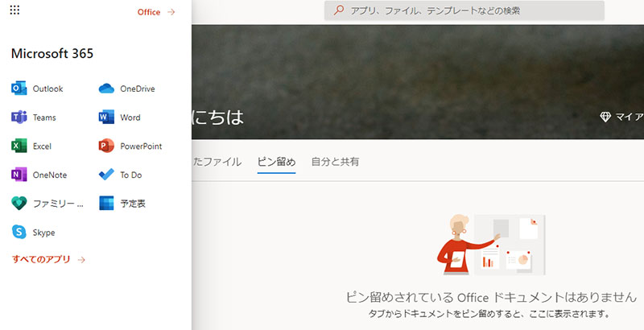Image resolution: width=644 pixels, height=330 pixels.
Task: Open Word app icon
Action: coord(106,118)
